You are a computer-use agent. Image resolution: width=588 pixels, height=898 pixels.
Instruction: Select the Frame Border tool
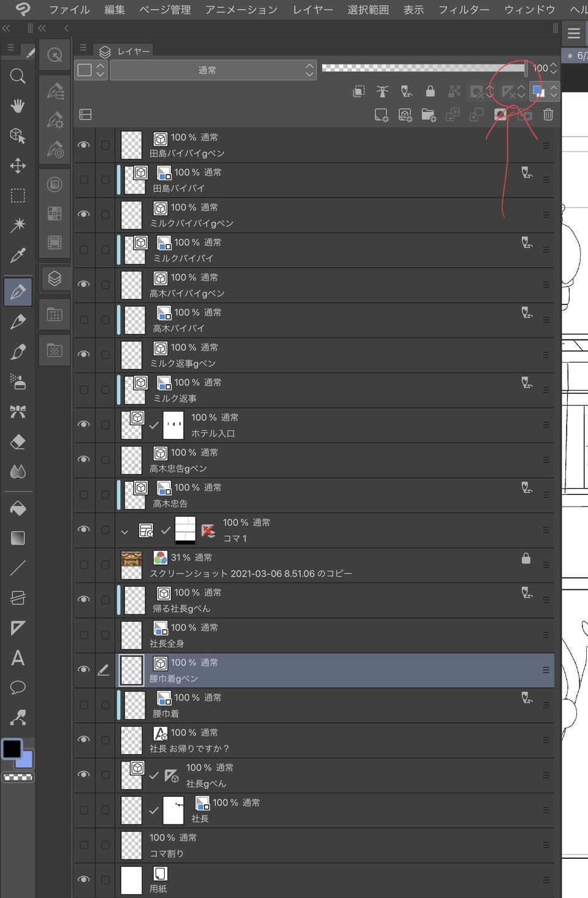pyautogui.click(x=18, y=598)
